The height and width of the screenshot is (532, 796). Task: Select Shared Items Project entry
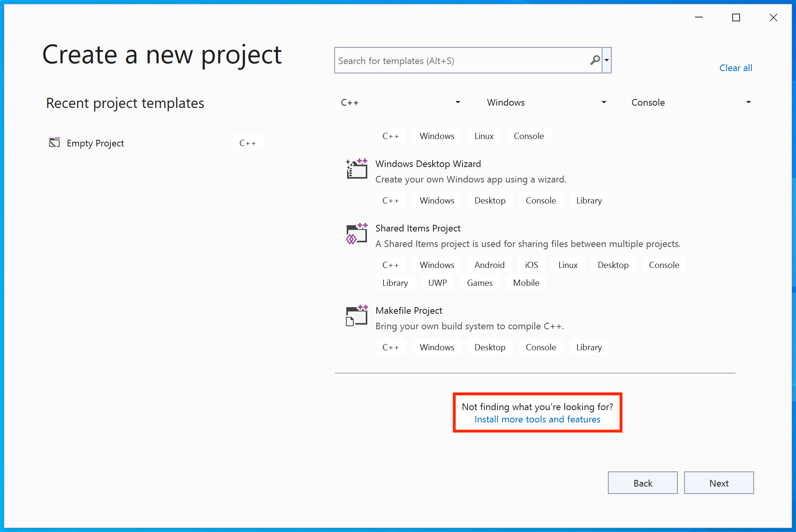pos(418,228)
